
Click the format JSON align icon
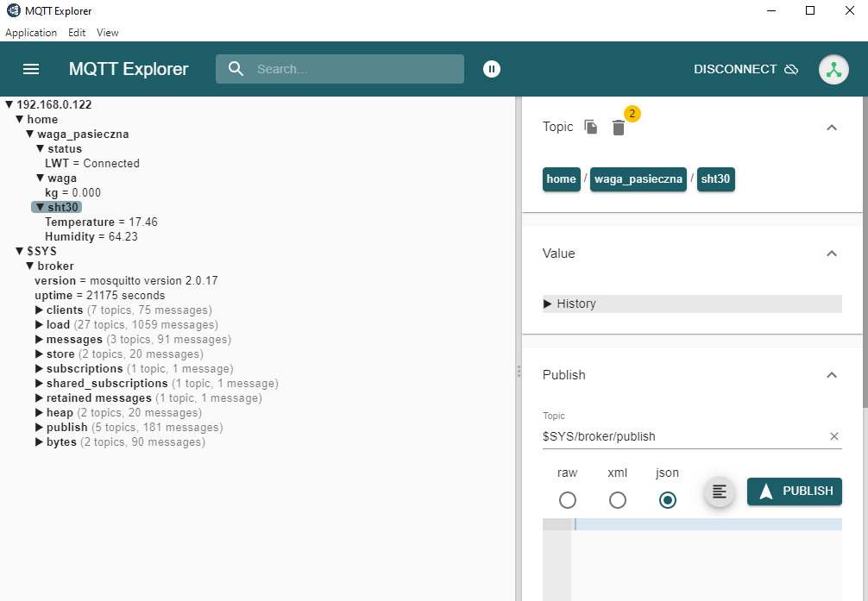[x=719, y=491]
